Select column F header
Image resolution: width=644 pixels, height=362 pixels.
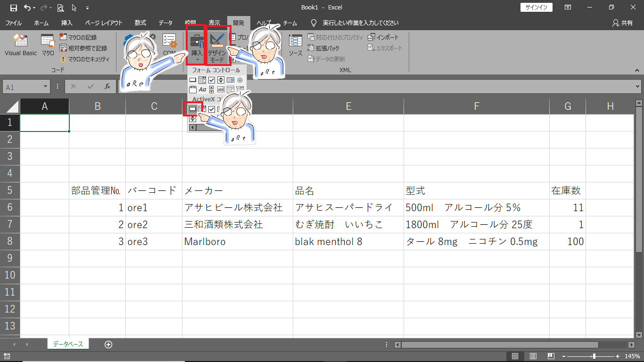[x=477, y=107]
